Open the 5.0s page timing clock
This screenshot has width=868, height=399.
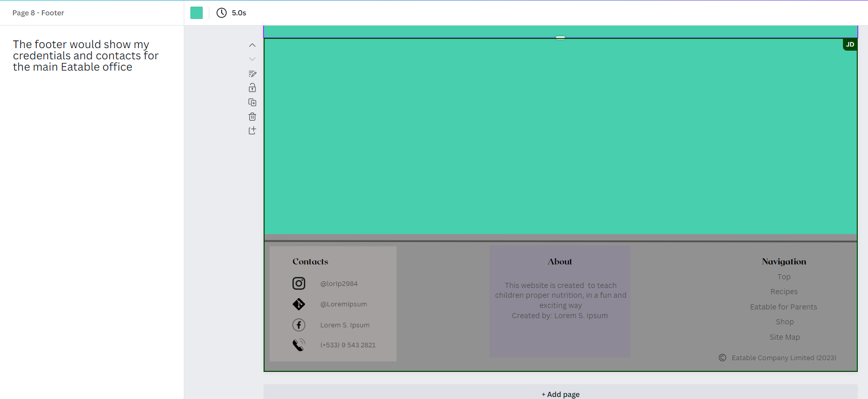click(231, 13)
